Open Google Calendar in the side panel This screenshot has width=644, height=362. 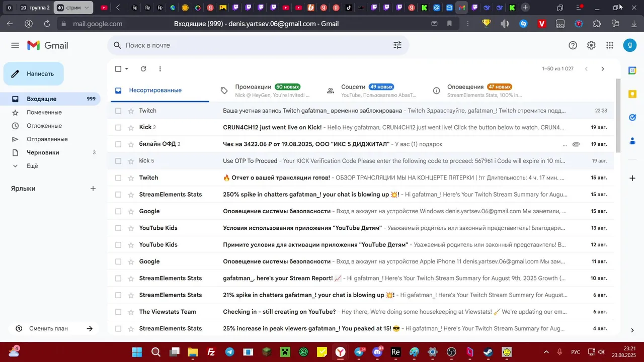(632, 71)
